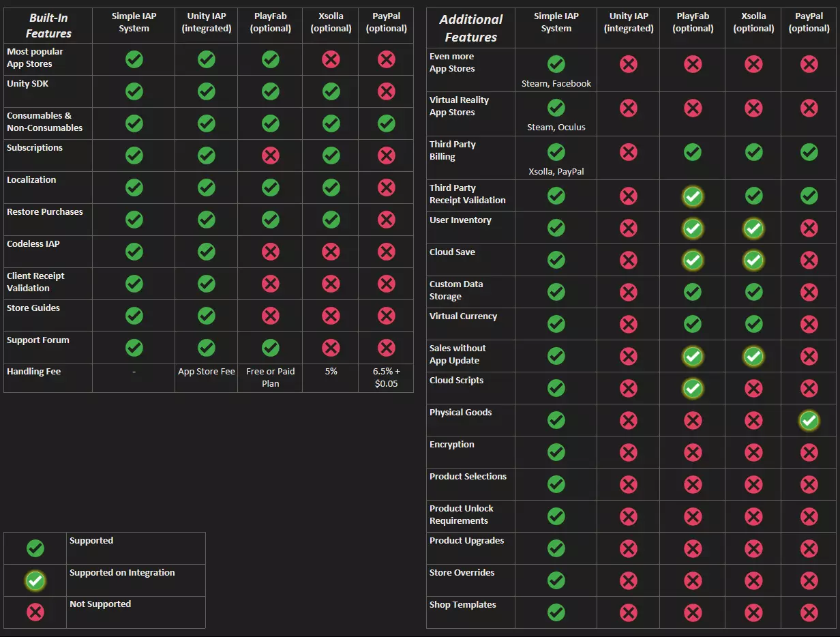This screenshot has height=637, width=840.
Task: Click the Free or Paid Plan cell
Action: click(271, 378)
